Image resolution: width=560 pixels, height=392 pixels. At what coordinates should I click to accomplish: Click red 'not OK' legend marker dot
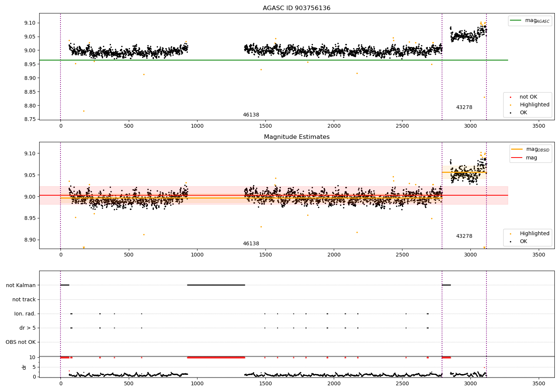pos(510,97)
